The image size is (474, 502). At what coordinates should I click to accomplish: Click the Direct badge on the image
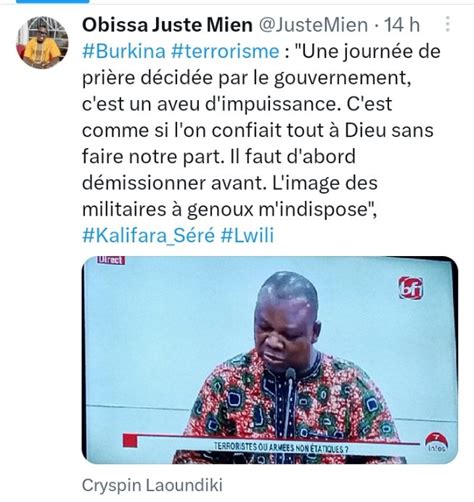tap(111, 260)
